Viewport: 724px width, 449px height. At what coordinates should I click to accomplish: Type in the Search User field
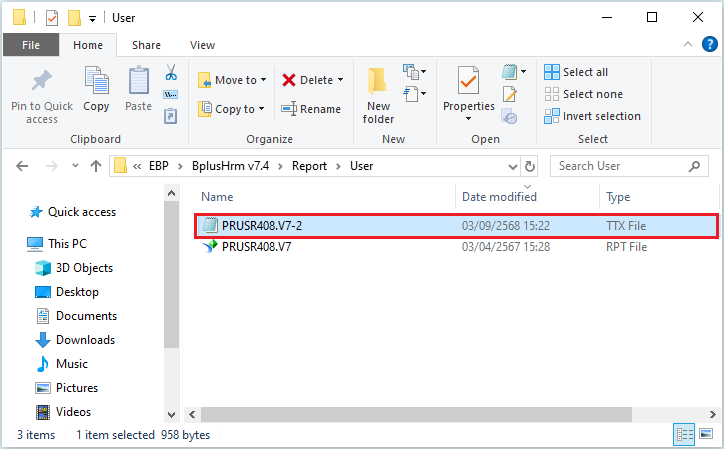coord(625,166)
